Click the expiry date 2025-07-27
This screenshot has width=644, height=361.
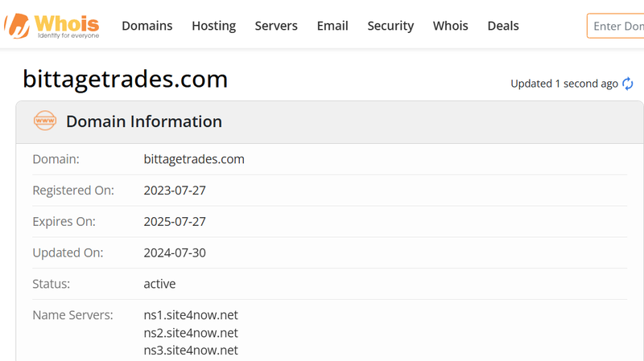(x=175, y=222)
